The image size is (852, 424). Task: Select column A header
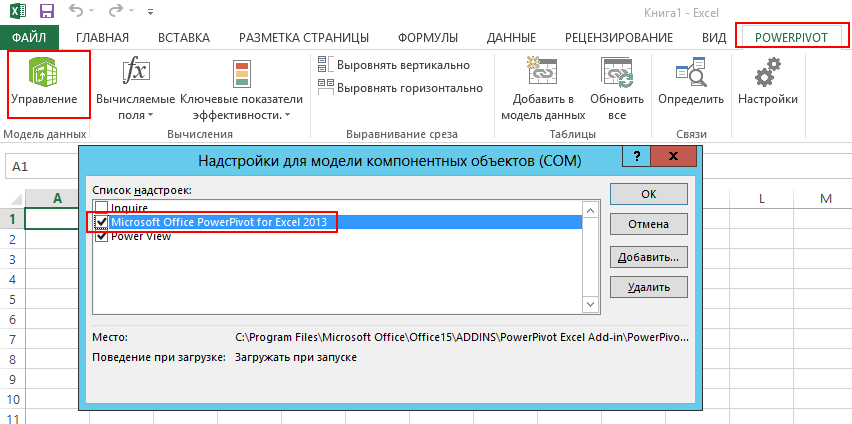(57, 199)
